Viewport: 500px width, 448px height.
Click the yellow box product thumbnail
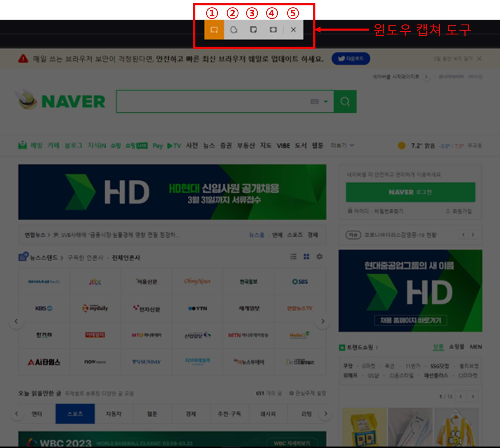(x=364, y=427)
